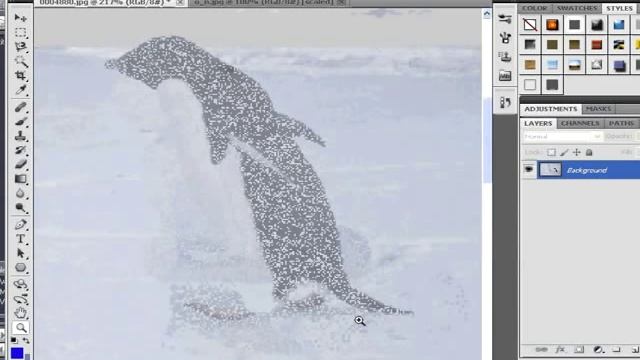640x360 pixels.
Task: Open the collapsed dock icon with sliders
Action: tap(505, 19)
